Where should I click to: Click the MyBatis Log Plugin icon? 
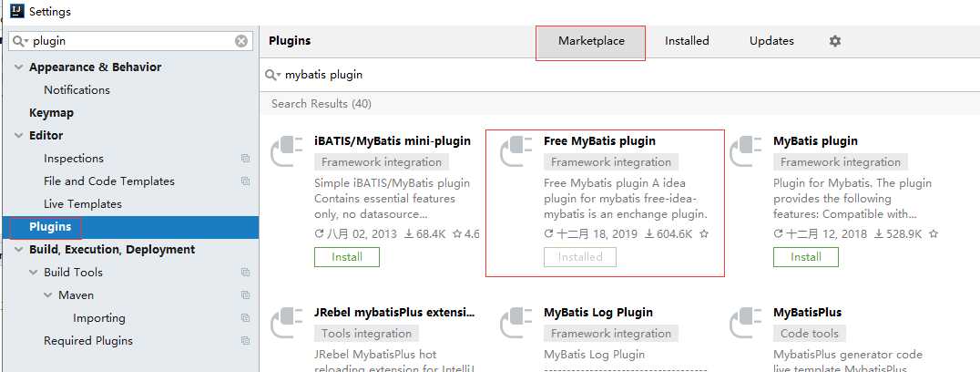(516, 324)
